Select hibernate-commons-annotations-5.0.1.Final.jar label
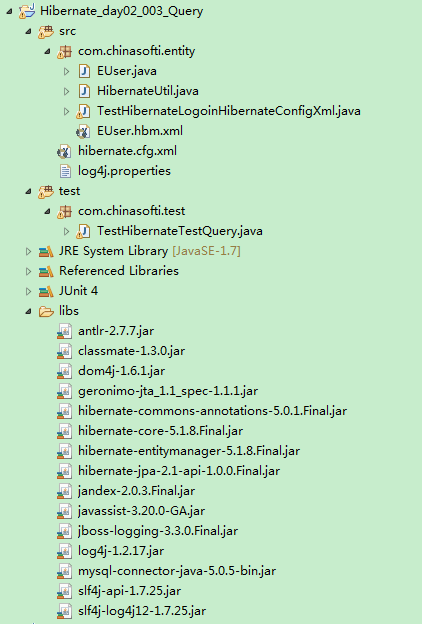Screen dimensions: 422x624 tap(212, 411)
